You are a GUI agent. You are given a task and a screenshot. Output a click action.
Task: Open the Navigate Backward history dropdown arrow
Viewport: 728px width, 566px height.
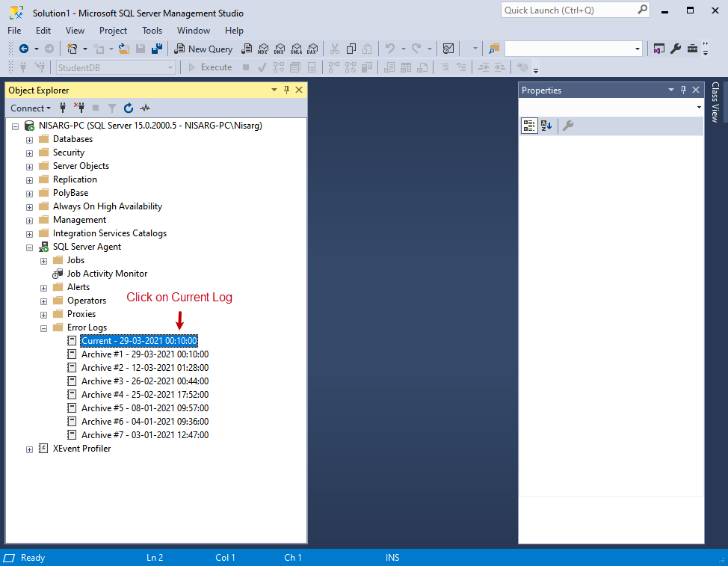36,49
